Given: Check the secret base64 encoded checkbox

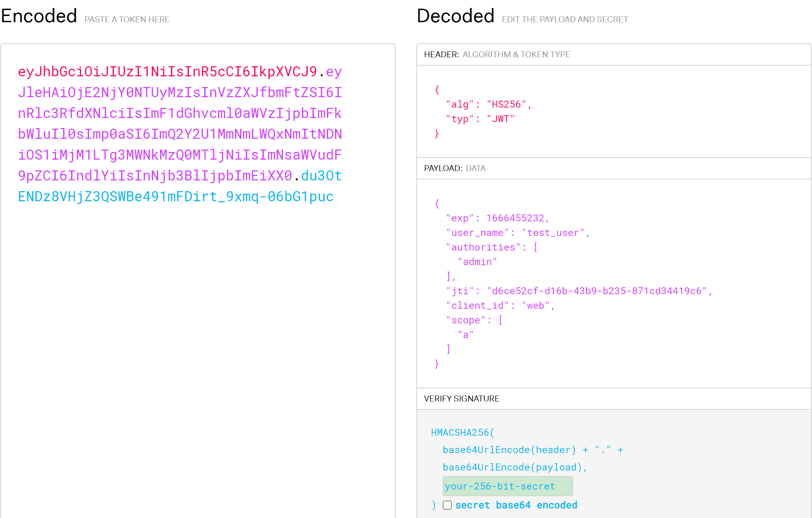Looking at the screenshot, I should click(447, 505).
